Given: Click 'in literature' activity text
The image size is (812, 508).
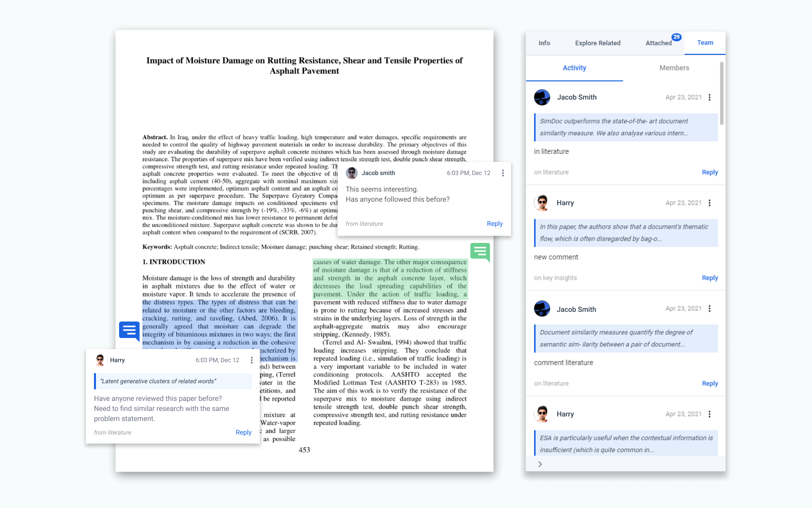Looking at the screenshot, I should (x=551, y=151).
